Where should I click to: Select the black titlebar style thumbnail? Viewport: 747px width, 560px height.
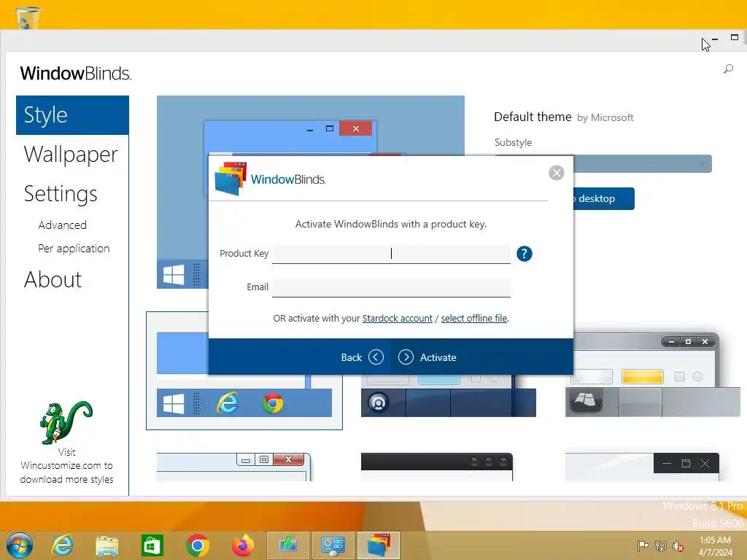[437, 467]
